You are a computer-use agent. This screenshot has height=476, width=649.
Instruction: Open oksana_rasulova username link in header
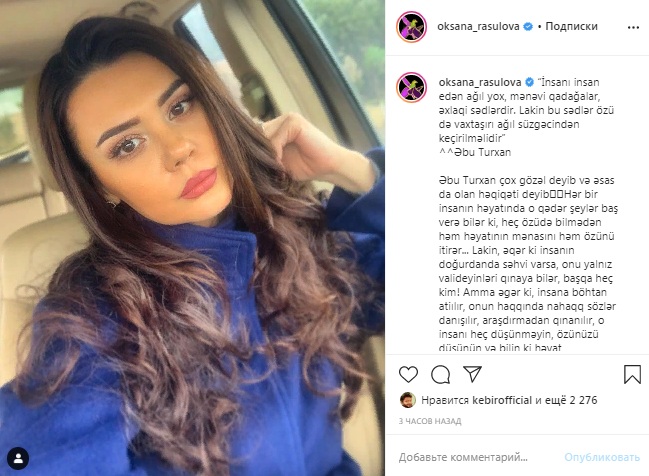478,26
